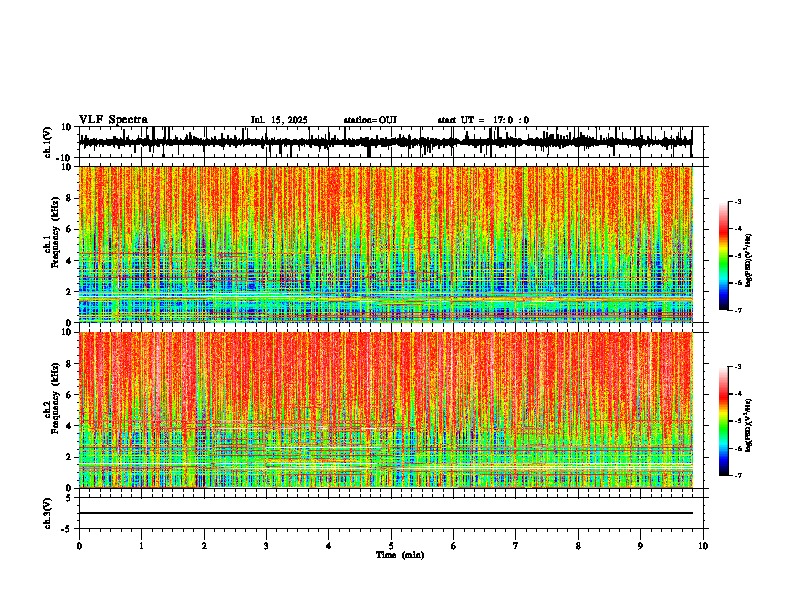This screenshot has width=792, height=612.
Task: Click the ch.1 colorbar "-7" tick label
Action: click(738, 310)
